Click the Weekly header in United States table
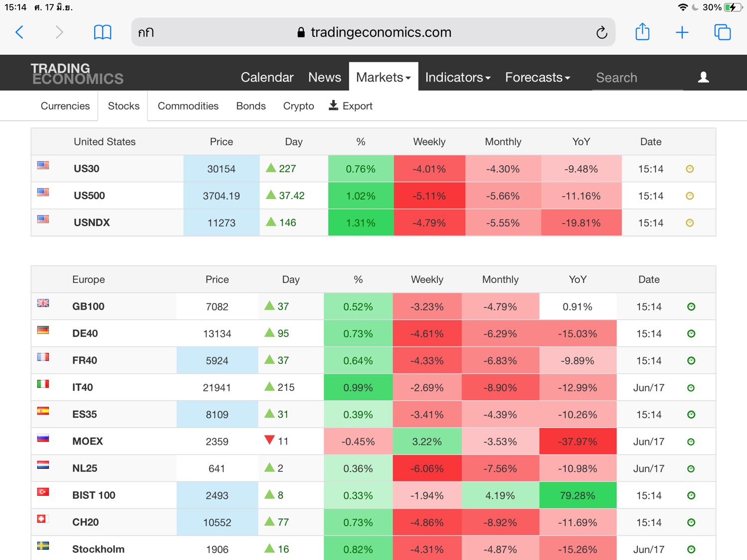The width and height of the screenshot is (747, 560). [429, 142]
